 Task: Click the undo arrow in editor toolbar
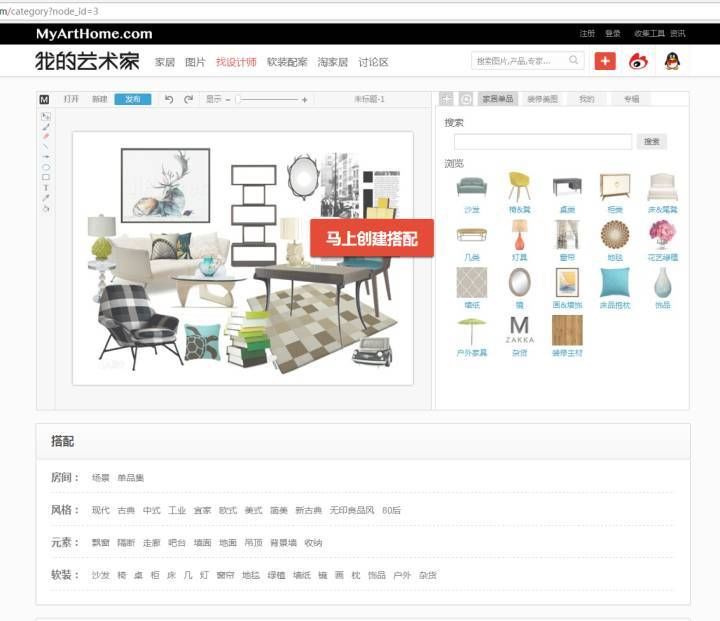[169, 99]
